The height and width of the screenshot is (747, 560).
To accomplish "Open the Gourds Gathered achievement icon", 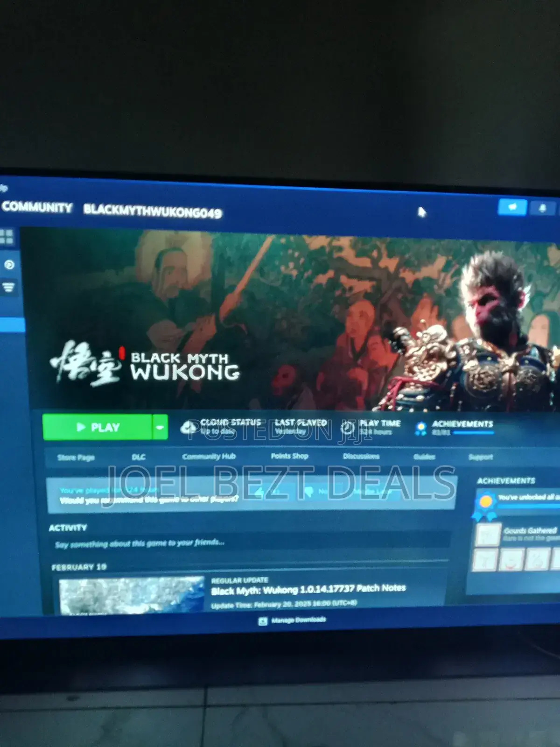I will point(488,535).
